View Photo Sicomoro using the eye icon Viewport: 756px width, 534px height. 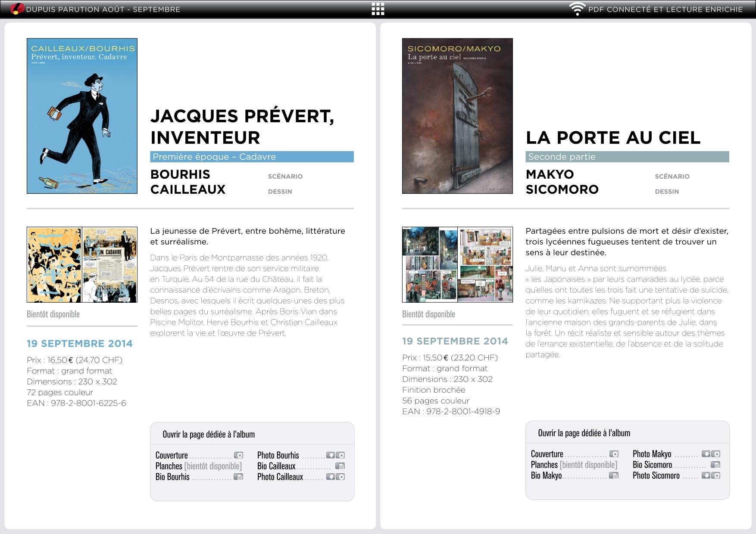click(x=716, y=475)
